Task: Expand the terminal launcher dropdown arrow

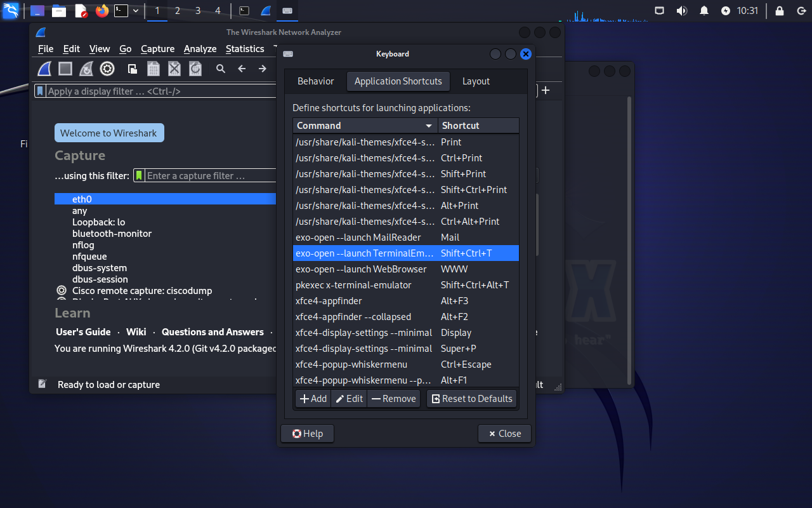Action: [x=136, y=10]
